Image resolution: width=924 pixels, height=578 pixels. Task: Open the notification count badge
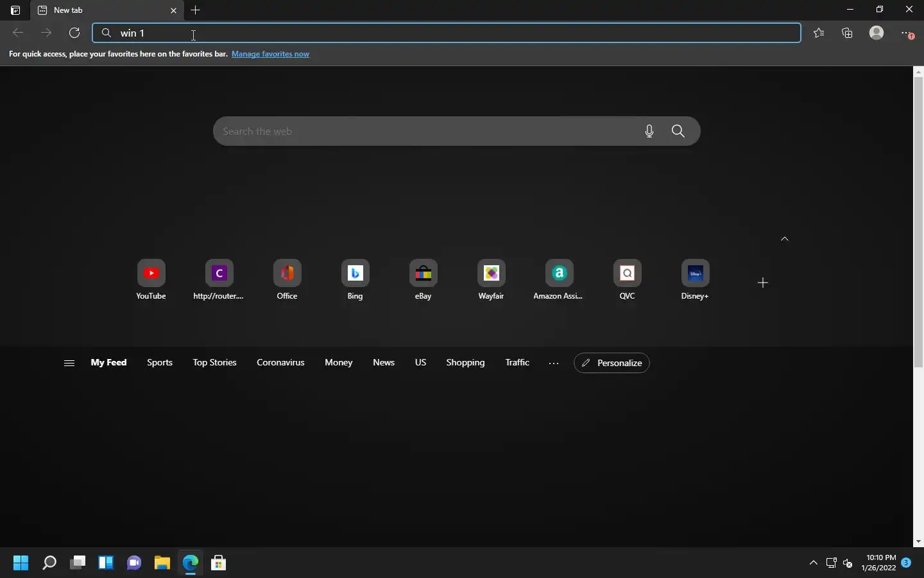906,563
